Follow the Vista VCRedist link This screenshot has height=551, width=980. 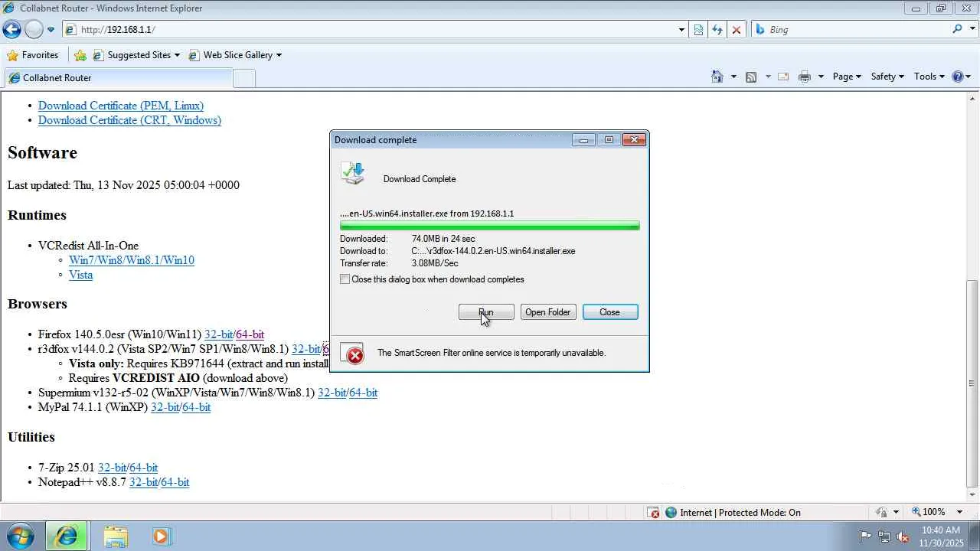[81, 275]
